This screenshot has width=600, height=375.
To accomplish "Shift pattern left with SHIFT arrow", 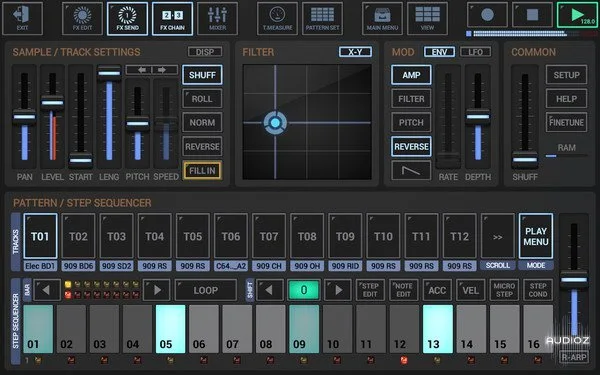I will [x=269, y=290].
